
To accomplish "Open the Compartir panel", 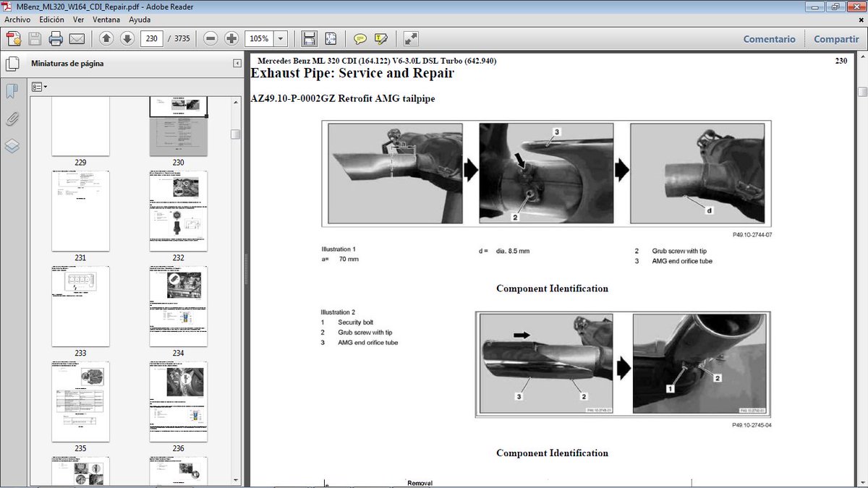I will [836, 40].
